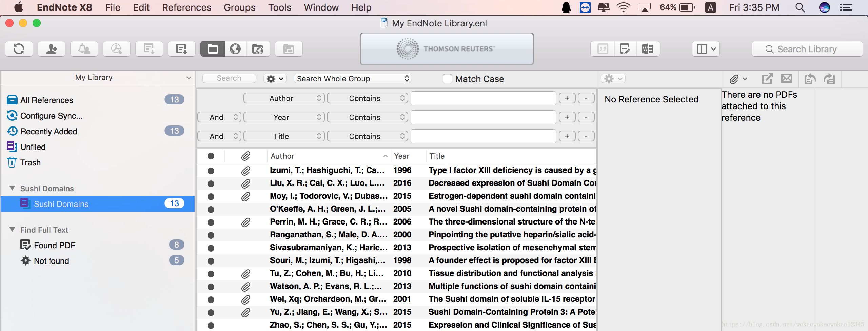The width and height of the screenshot is (868, 331).
Task: Click the Return to Word icon
Action: point(648,49)
